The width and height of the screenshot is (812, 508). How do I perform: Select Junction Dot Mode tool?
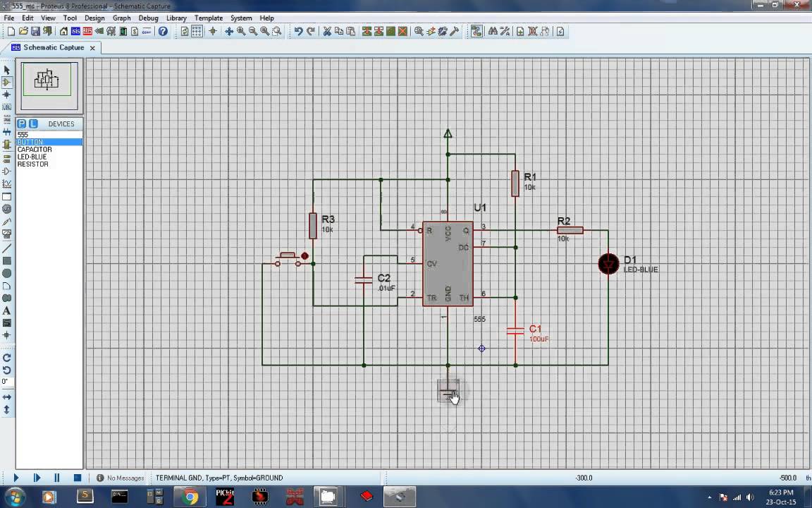coord(7,95)
